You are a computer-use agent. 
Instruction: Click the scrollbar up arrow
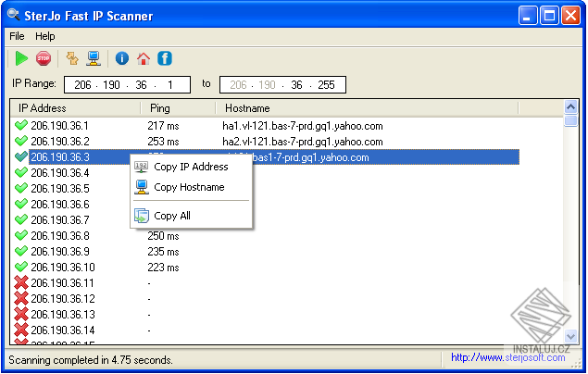[570, 107]
